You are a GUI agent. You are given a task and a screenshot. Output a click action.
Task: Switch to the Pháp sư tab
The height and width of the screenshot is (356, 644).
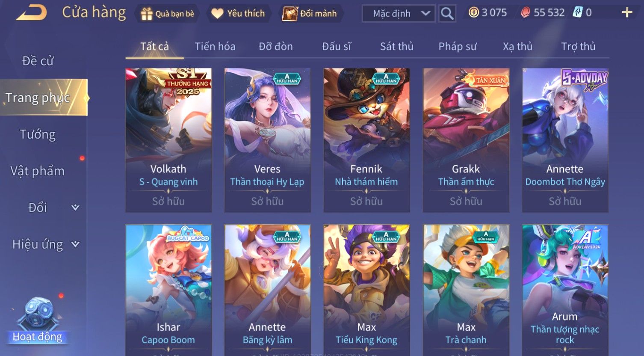(457, 46)
